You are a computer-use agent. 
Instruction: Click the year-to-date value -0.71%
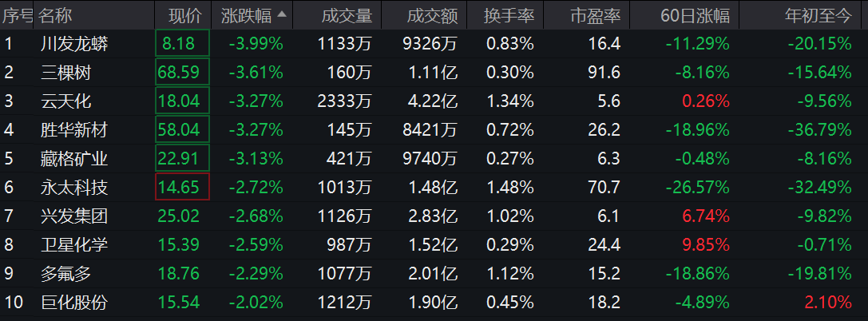point(824,245)
